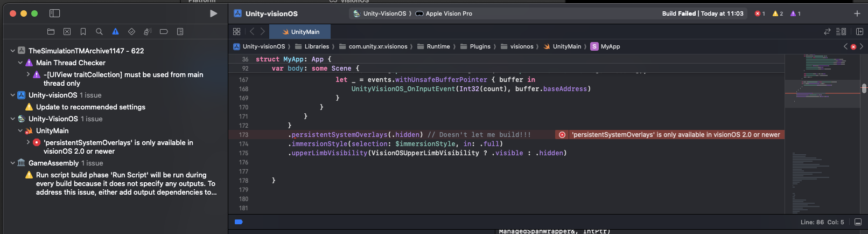The height and width of the screenshot is (234, 868).
Task: Add a new editor pane on right
Action: (x=859, y=32)
